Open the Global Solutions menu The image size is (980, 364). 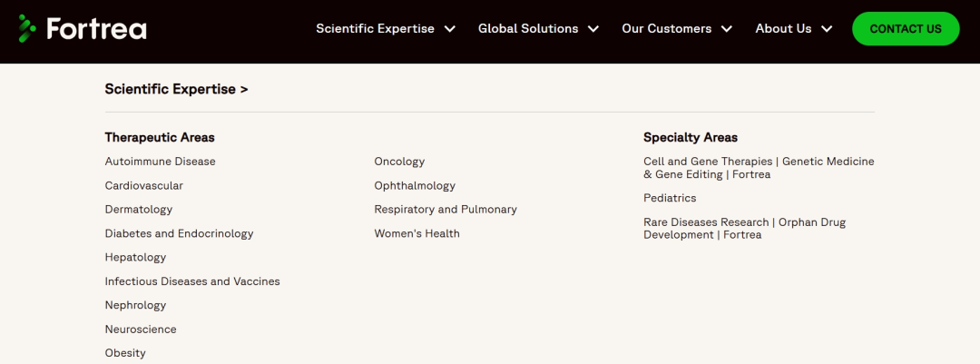[528, 29]
